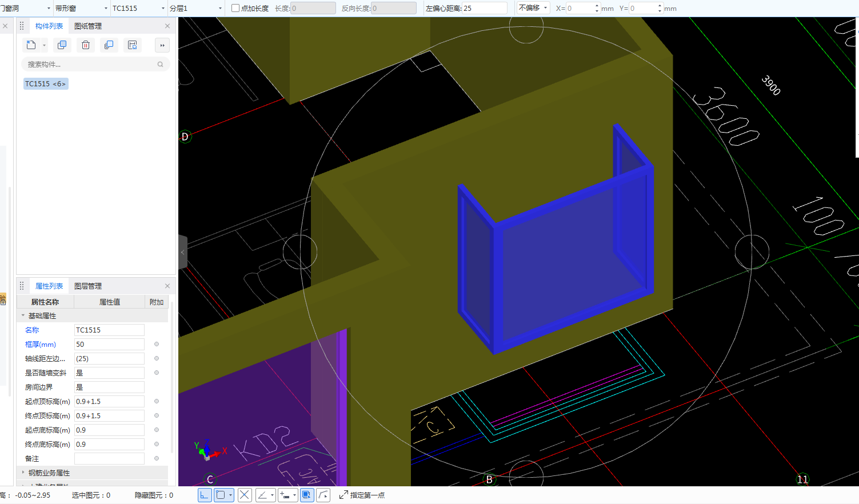Click the 轴线距左边 value field (25)
Image resolution: width=859 pixels, height=504 pixels.
[x=109, y=359]
